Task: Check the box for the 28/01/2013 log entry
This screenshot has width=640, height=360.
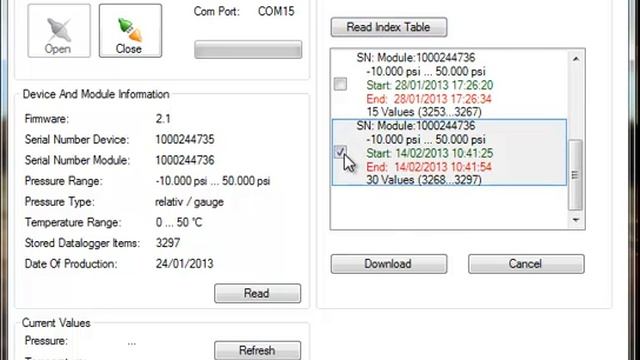Action: point(340,84)
